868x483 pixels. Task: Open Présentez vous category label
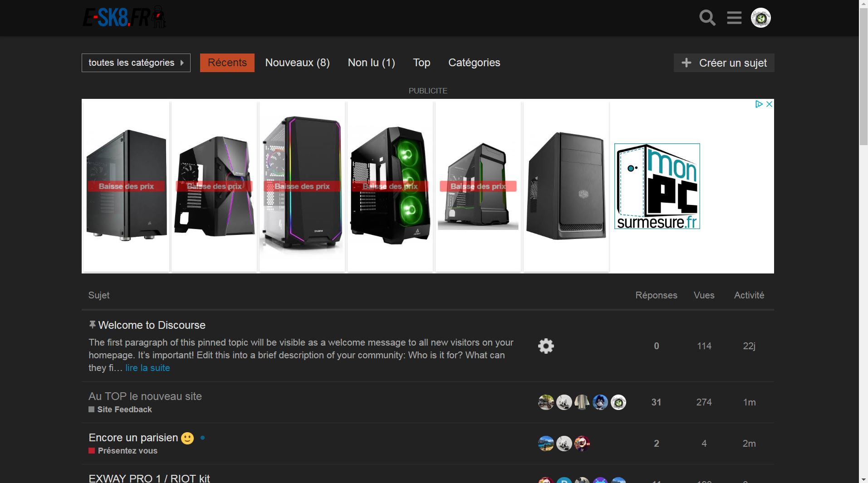coord(123,451)
